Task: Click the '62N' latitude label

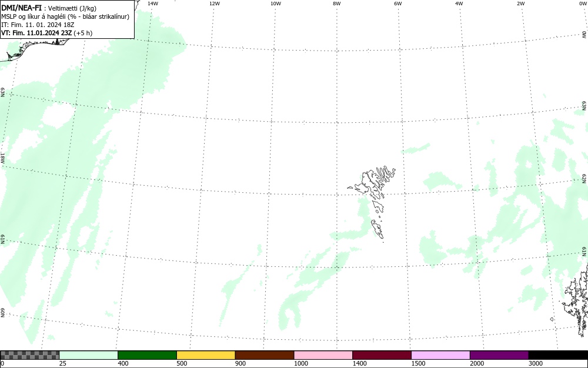Action: (x=584, y=179)
